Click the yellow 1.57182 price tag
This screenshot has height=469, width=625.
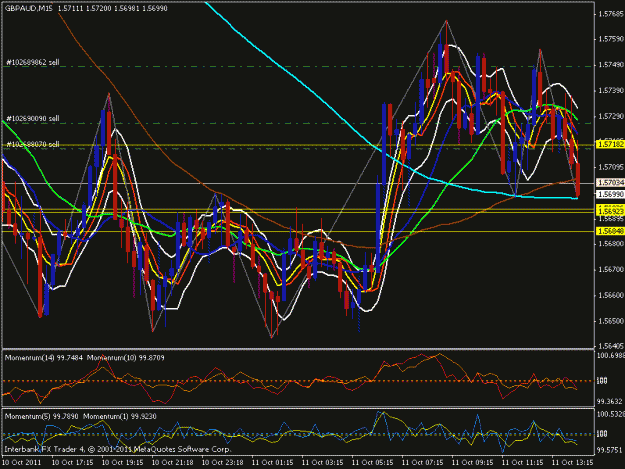pyautogui.click(x=610, y=144)
